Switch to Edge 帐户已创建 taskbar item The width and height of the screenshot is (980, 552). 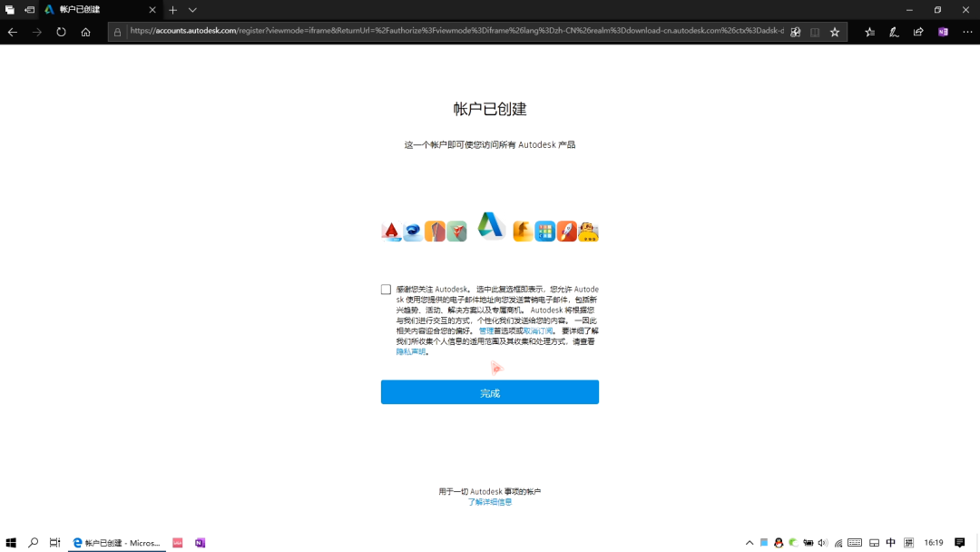point(117,543)
